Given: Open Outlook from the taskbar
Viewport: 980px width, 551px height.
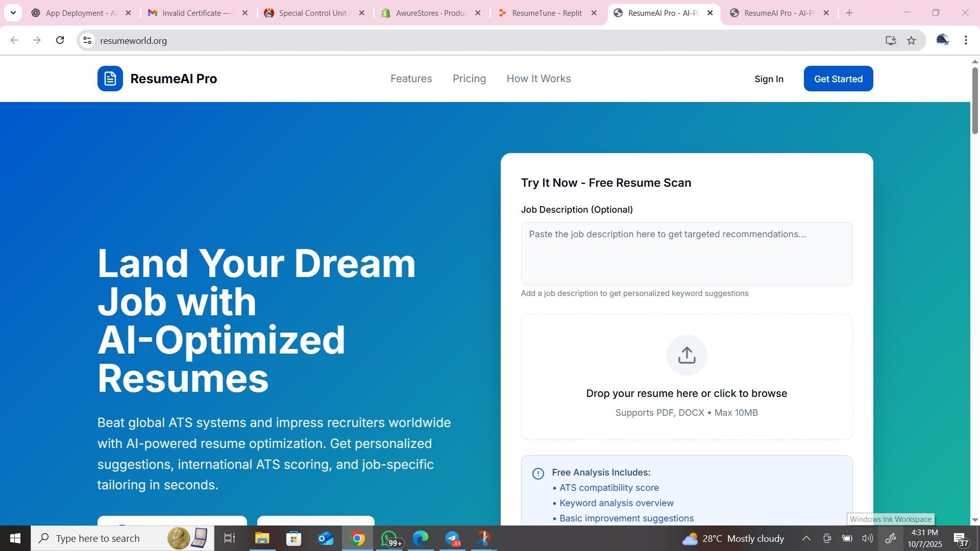Looking at the screenshot, I should pos(325,538).
